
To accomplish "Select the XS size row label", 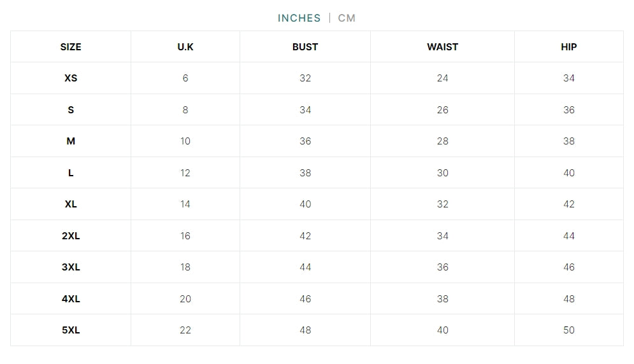I will (71, 78).
